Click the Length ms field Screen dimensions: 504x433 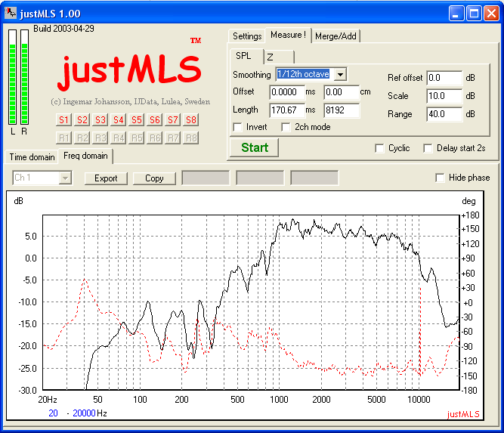[287, 110]
